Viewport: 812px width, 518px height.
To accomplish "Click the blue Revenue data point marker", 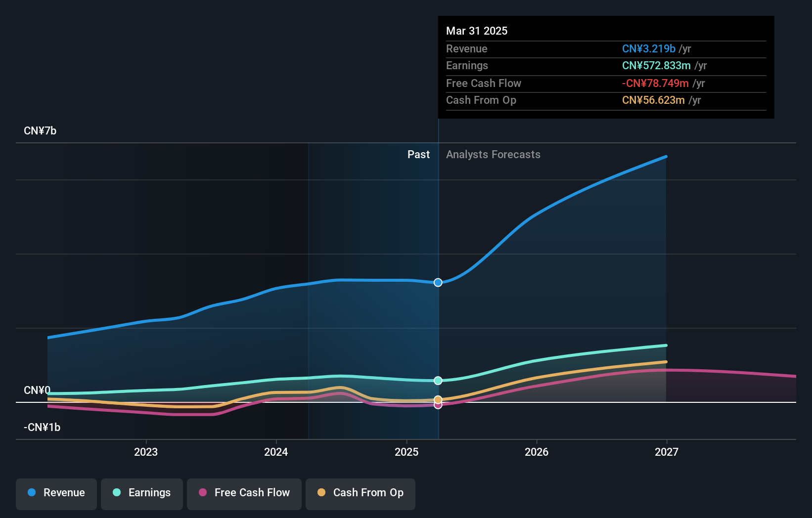I will pyautogui.click(x=438, y=283).
